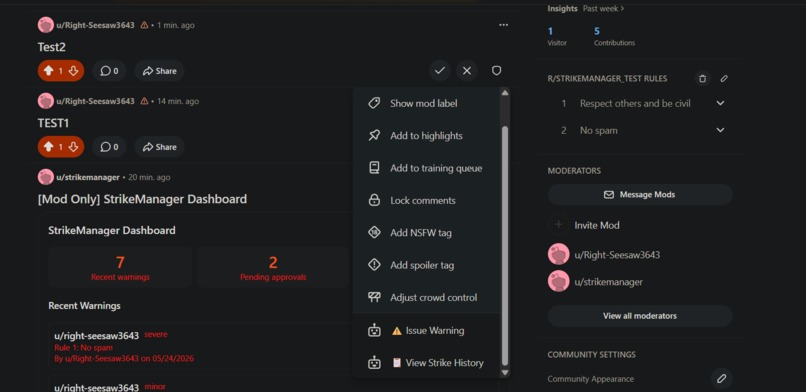Open u/Right-Seesaw3643 profile from the Test2 post
Image resolution: width=806 pixels, height=392 pixels.
point(96,25)
